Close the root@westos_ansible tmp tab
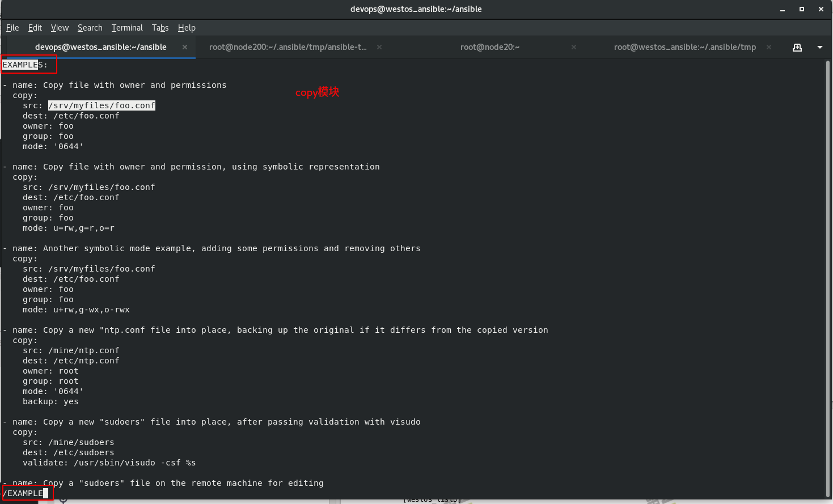833x504 pixels. [769, 47]
